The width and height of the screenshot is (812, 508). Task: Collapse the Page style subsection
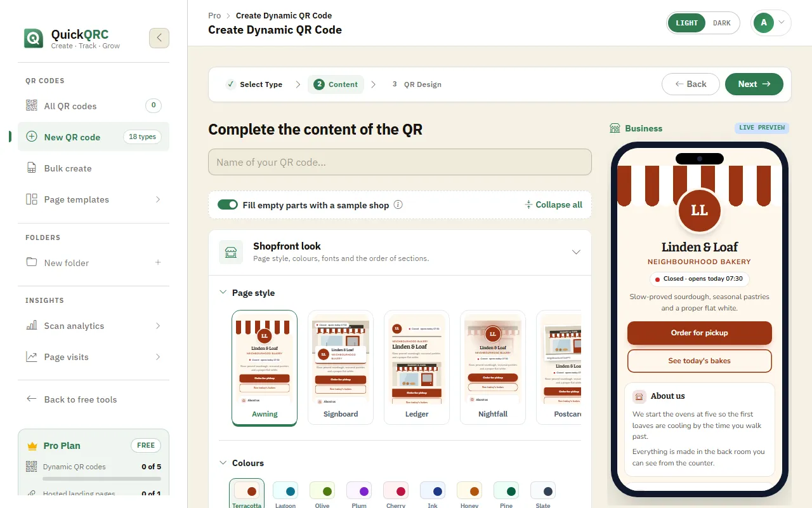point(223,293)
